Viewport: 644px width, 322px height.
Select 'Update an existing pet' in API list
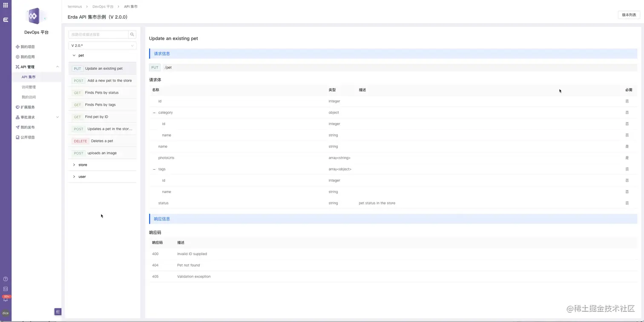coord(102,68)
